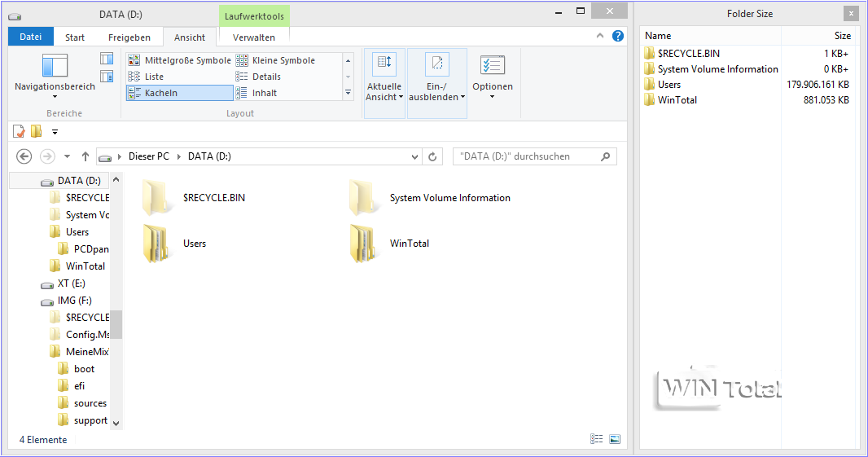Screen dimensions: 868x457
Task: Toggle the details pane icon
Action: point(107,77)
